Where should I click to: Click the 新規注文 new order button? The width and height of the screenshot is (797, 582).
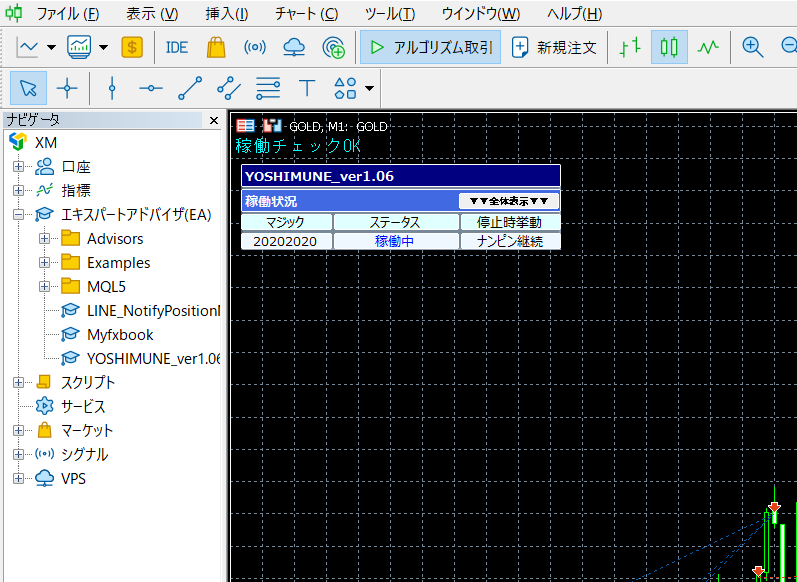(554, 47)
